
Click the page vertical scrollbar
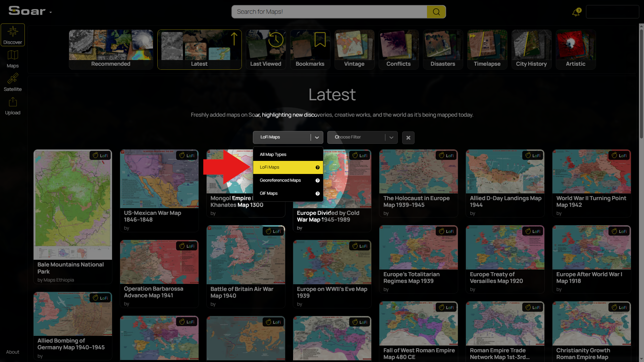(x=641, y=84)
